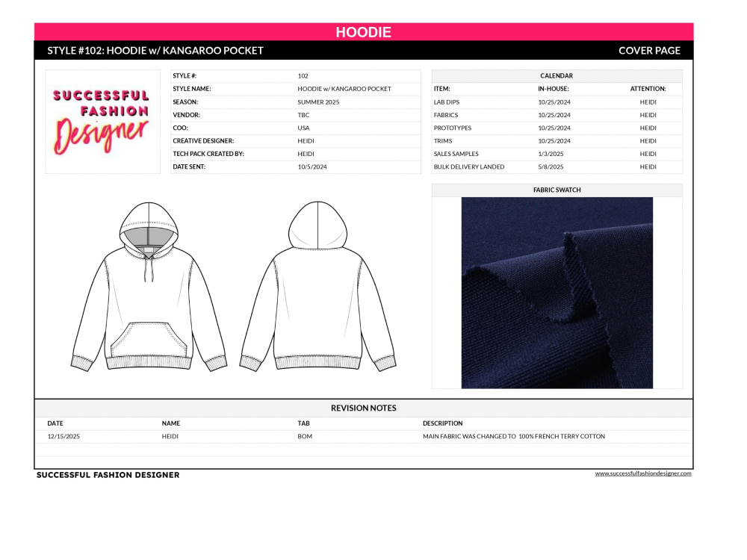747x560 pixels.
Task: Select the COO value USA
Action: (303, 128)
